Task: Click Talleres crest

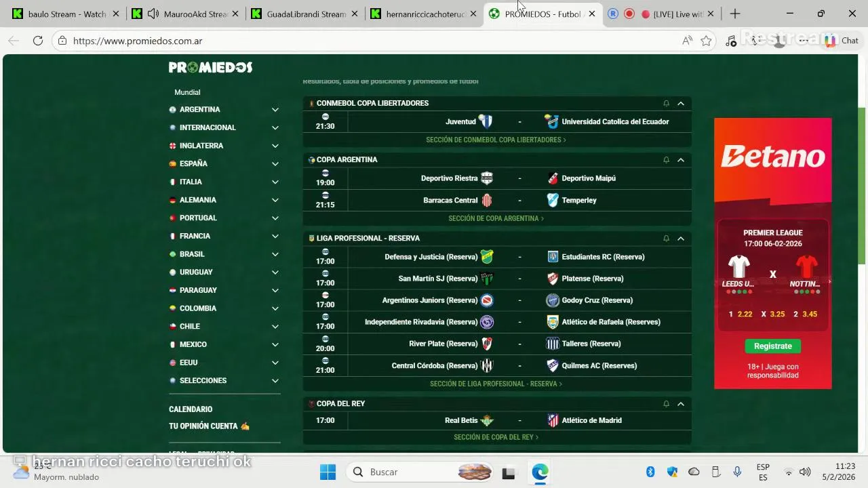Action: [x=553, y=344]
